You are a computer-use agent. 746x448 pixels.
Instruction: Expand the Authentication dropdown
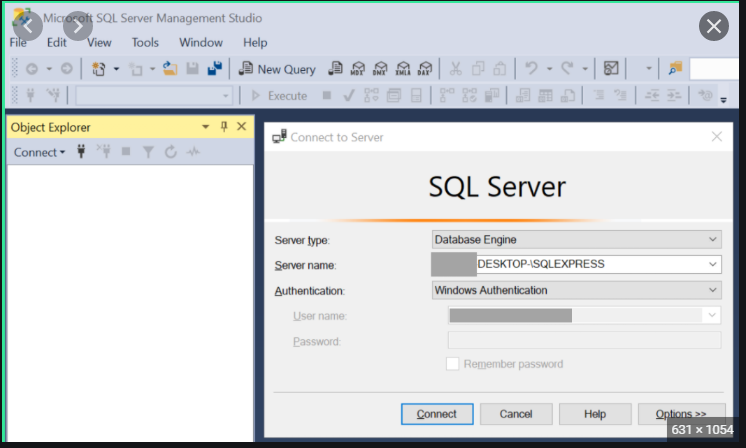[713, 290]
